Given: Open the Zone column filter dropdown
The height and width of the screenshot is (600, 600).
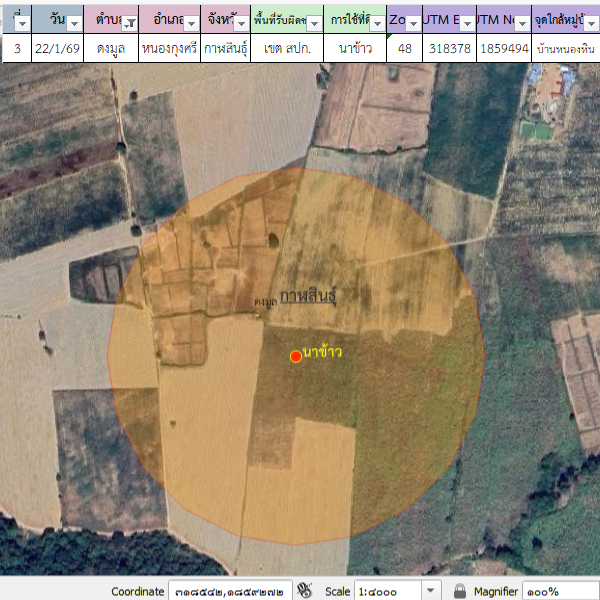Looking at the screenshot, I should click(x=413, y=22).
